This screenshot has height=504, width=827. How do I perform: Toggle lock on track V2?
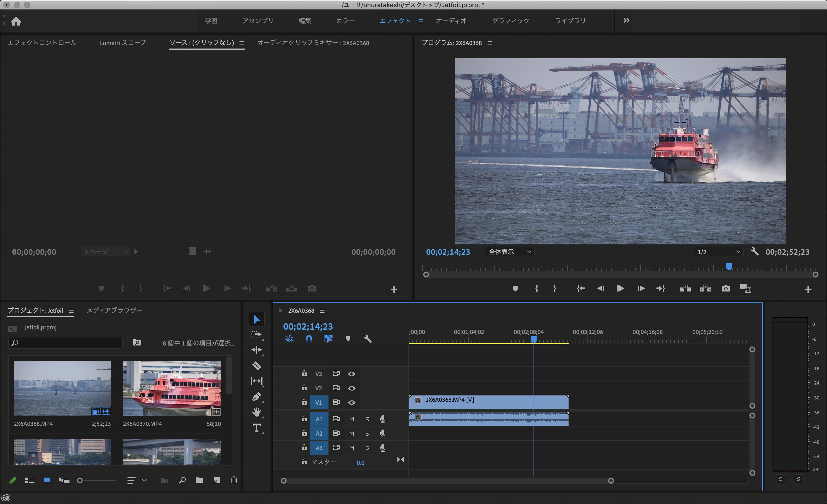[x=304, y=388]
